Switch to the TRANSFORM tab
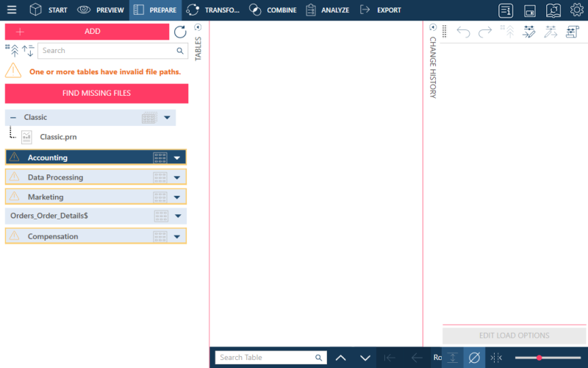588x368 pixels. coord(212,10)
